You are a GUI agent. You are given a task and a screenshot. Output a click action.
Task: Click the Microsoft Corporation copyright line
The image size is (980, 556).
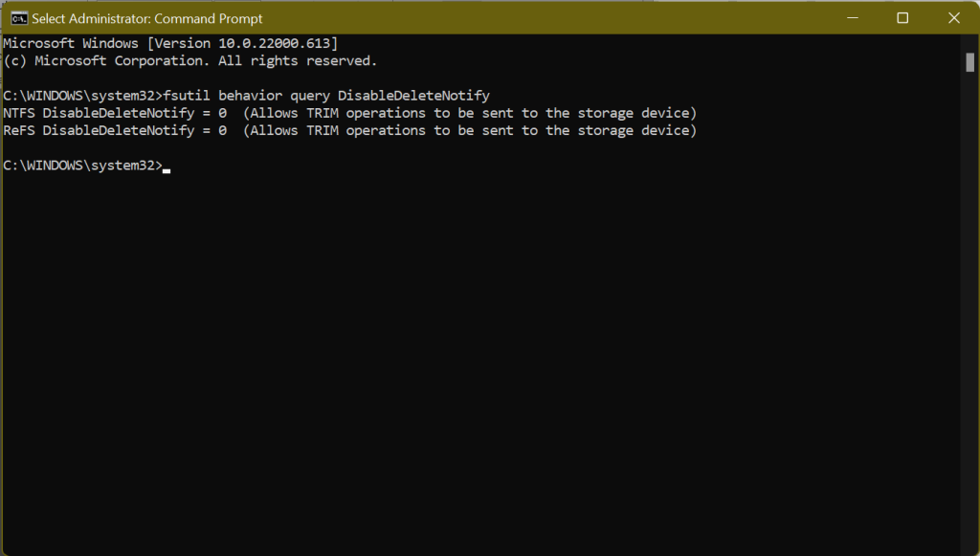point(190,61)
